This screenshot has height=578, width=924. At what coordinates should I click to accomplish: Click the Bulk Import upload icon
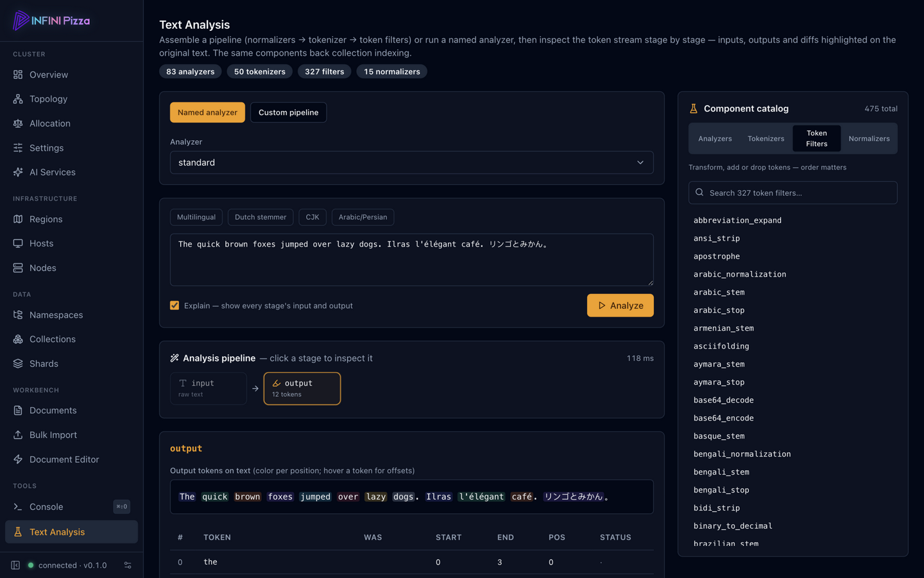coord(18,435)
